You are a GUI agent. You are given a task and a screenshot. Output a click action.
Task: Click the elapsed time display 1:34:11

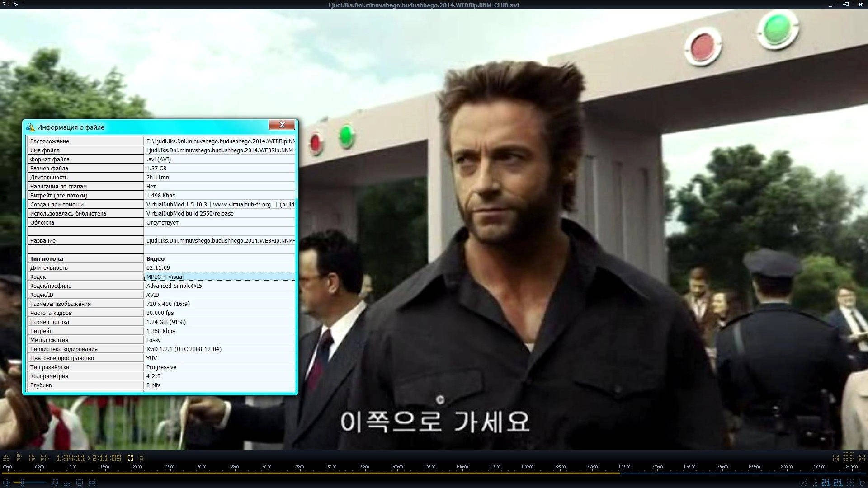tap(71, 458)
